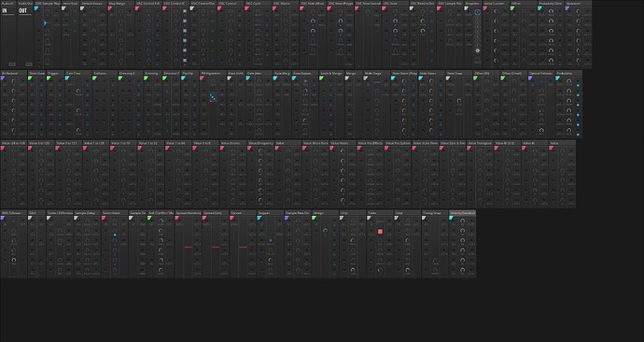
Task: Select the Sample Delay module title
Action: click(x=86, y=213)
